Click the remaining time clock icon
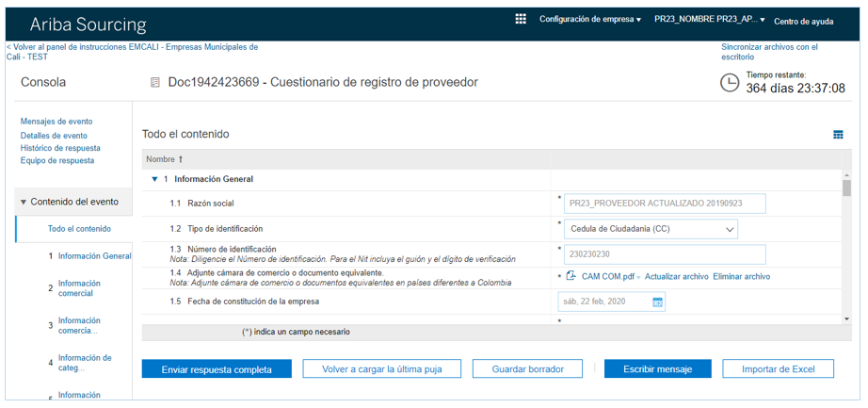 pyautogui.click(x=730, y=83)
